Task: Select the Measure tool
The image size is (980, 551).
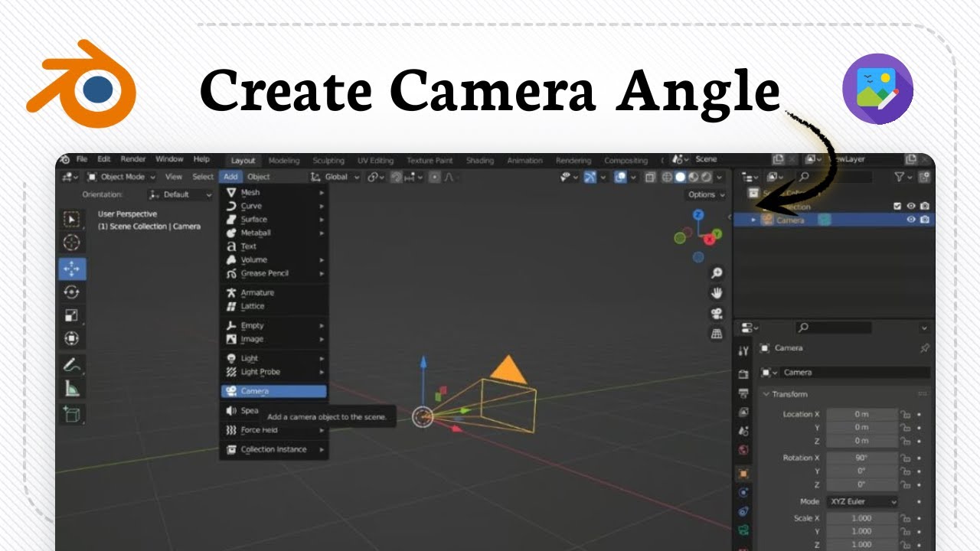Action: [72, 388]
